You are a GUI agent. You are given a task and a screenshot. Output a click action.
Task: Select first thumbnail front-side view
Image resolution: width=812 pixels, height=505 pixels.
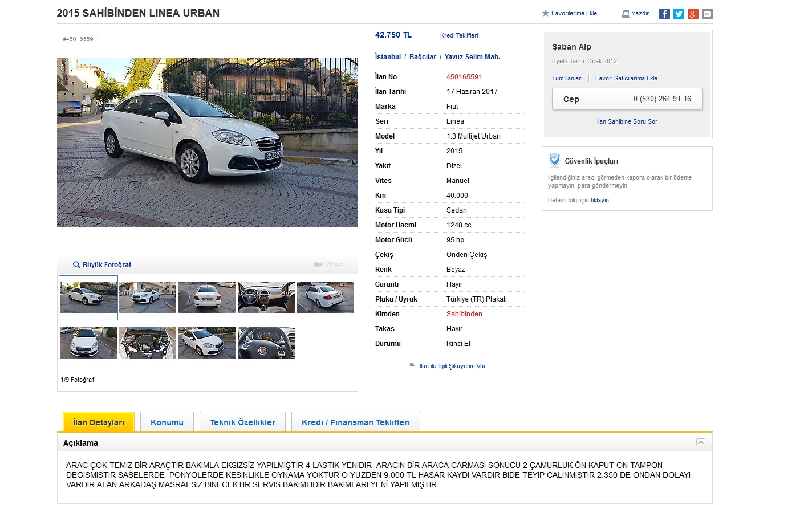(x=88, y=298)
